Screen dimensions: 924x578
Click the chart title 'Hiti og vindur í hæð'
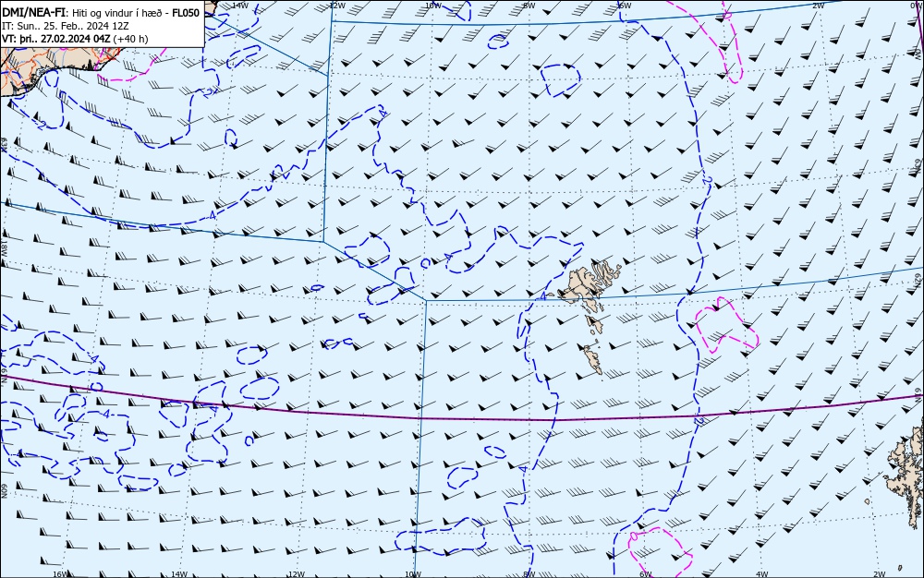tap(116, 12)
